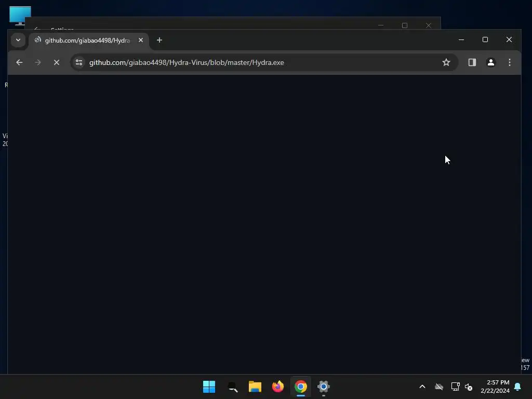532x399 pixels.
Task: Open a new Chrome tab
Action: 159,40
